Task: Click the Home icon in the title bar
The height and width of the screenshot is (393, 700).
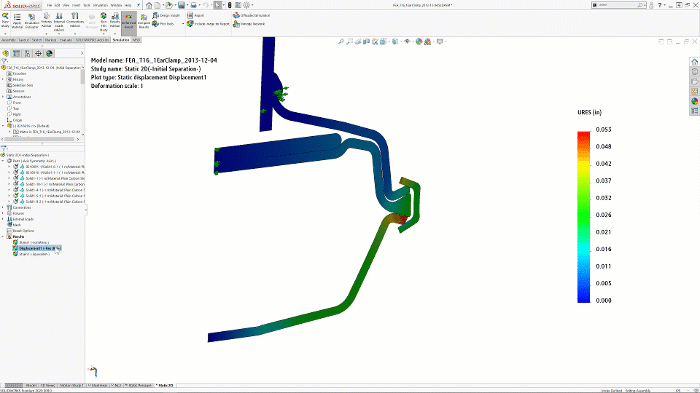Action: (x=149, y=5)
